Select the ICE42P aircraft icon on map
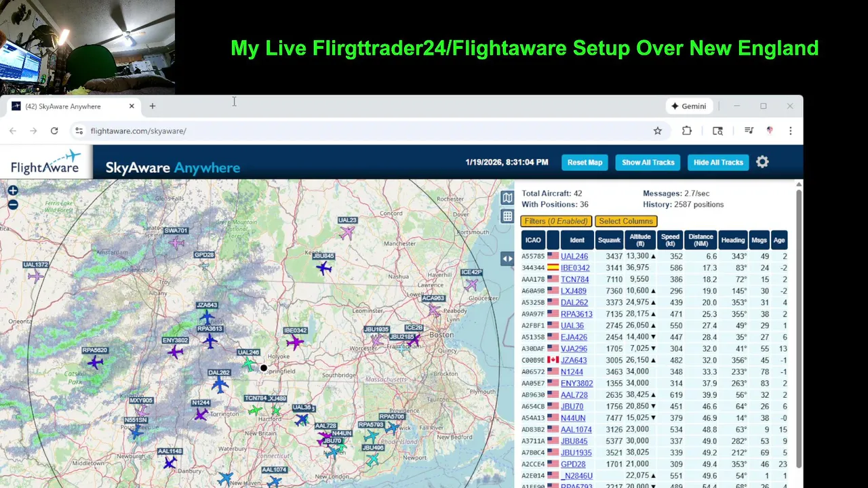Screen dimensions: 868x488 [471, 285]
